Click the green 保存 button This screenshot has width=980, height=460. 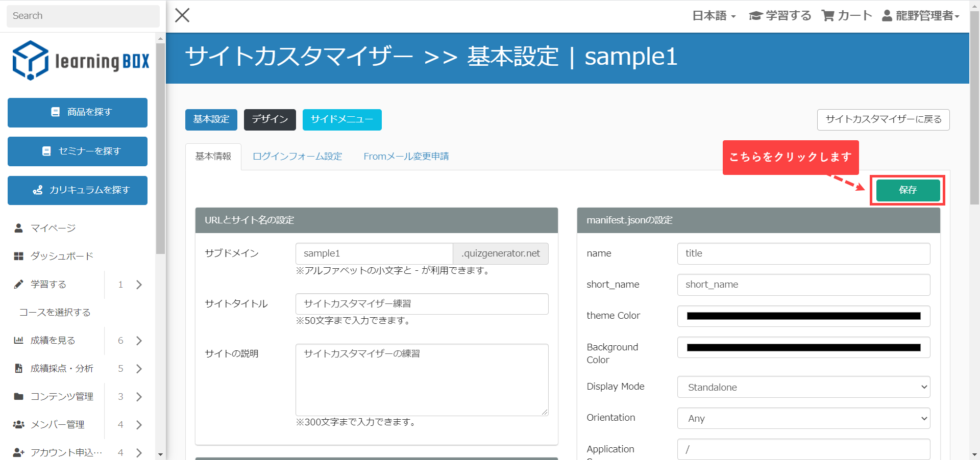908,190
